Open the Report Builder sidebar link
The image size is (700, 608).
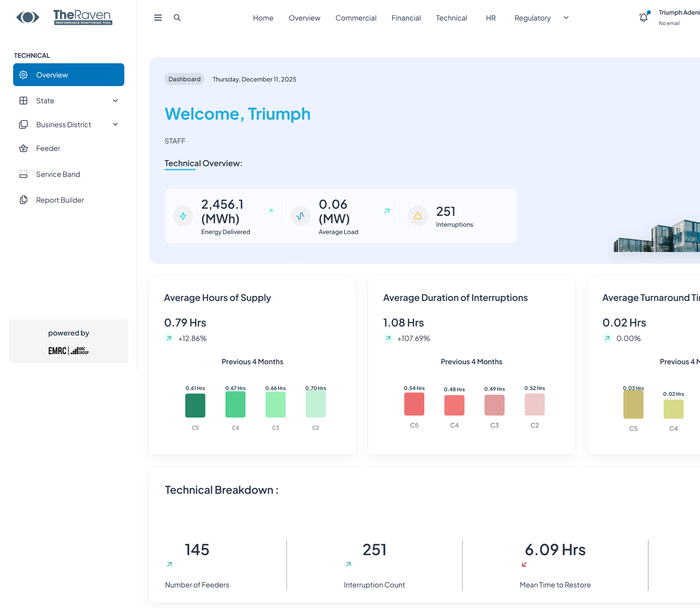point(69,200)
